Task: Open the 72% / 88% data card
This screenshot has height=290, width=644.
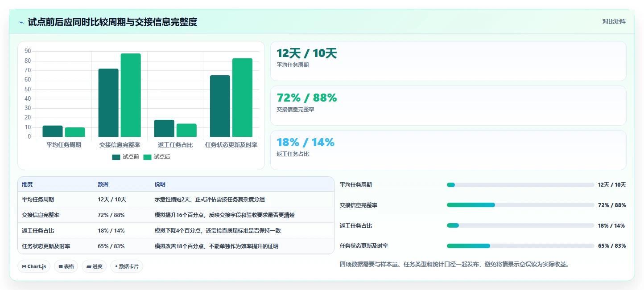Action: pyautogui.click(x=448, y=106)
